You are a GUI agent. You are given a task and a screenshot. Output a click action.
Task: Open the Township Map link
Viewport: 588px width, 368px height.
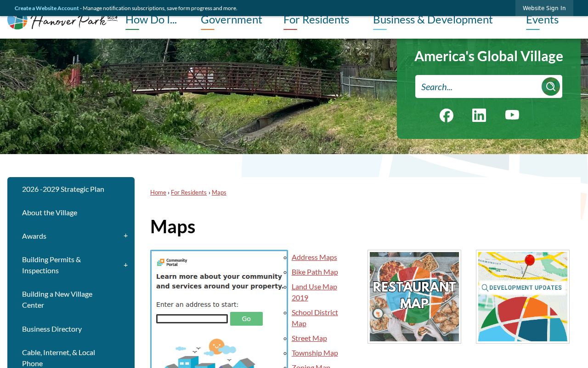(x=315, y=353)
